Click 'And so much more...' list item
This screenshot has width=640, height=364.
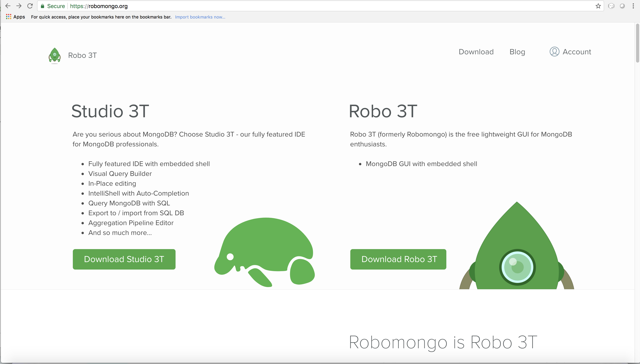tap(120, 233)
